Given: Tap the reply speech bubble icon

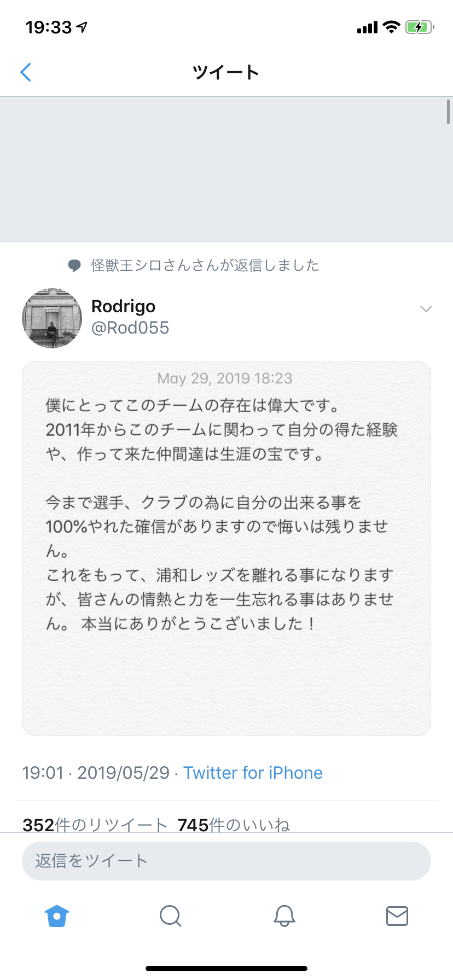Looking at the screenshot, I should [x=74, y=266].
